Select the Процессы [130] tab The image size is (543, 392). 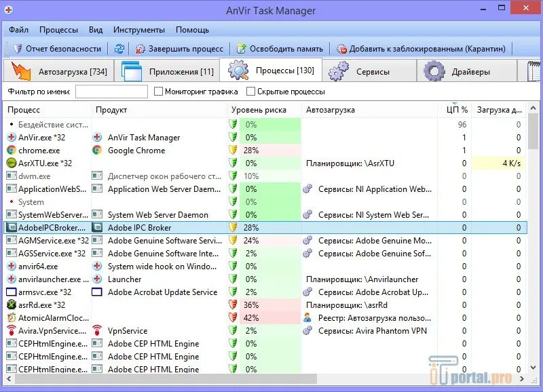[271, 71]
